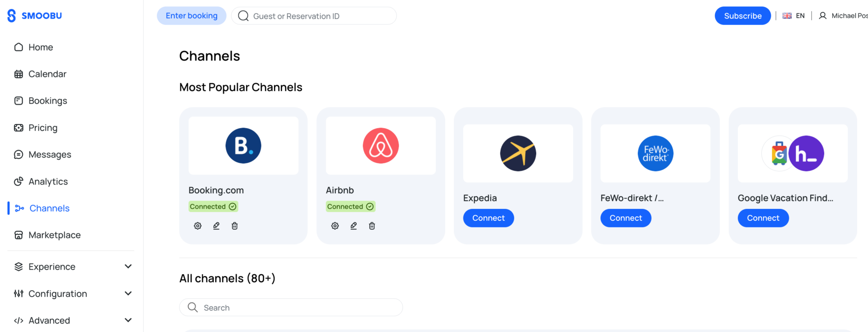Click the Enter booking button

(192, 16)
